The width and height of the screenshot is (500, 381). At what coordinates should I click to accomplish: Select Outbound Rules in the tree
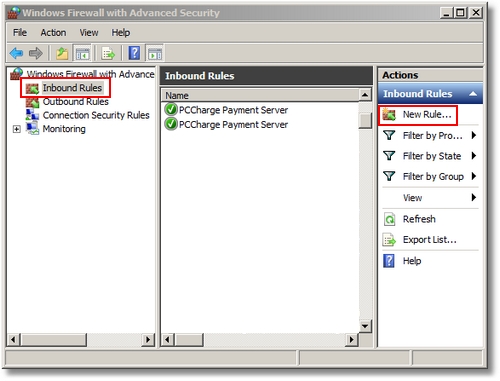click(x=76, y=101)
